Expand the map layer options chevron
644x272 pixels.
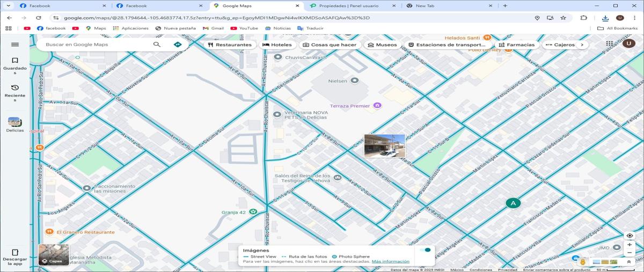pyautogui.click(x=628, y=262)
